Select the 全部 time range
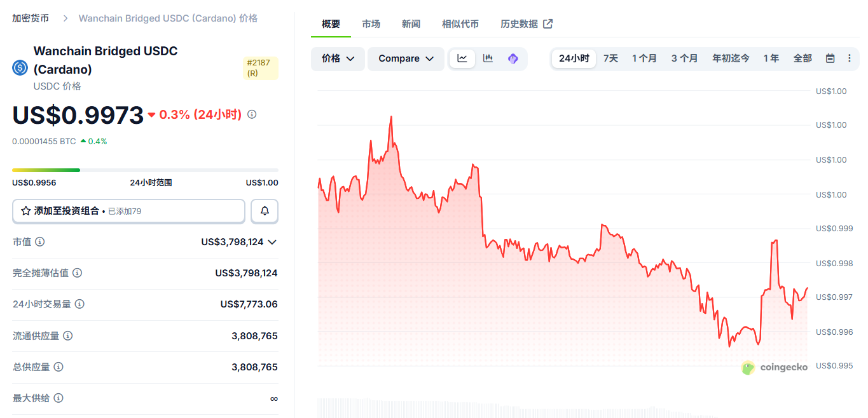This screenshot has height=418, width=868. click(x=803, y=58)
